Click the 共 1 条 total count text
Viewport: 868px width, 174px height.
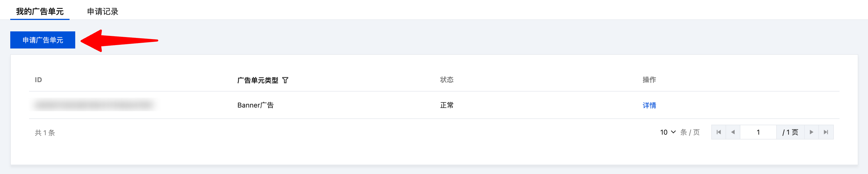pos(45,133)
